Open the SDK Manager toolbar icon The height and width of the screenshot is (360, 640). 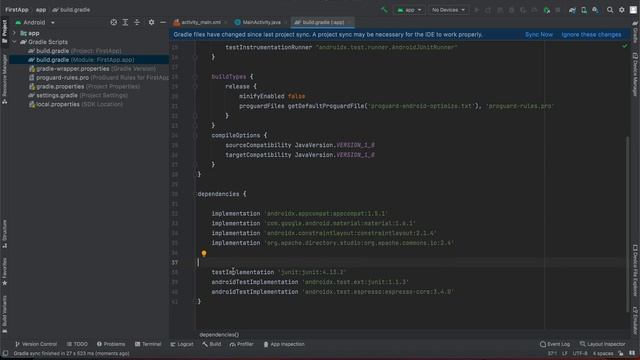coord(596,10)
